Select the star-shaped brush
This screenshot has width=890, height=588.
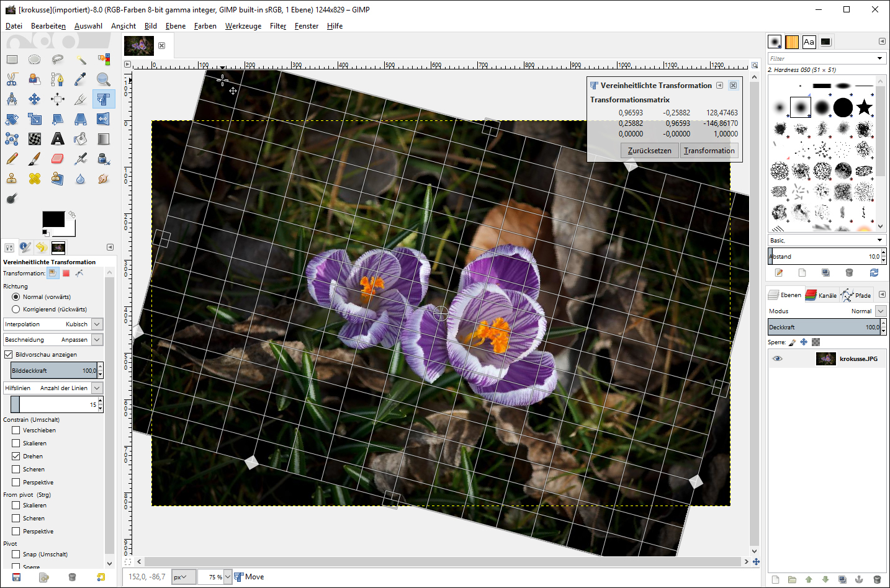click(x=864, y=107)
